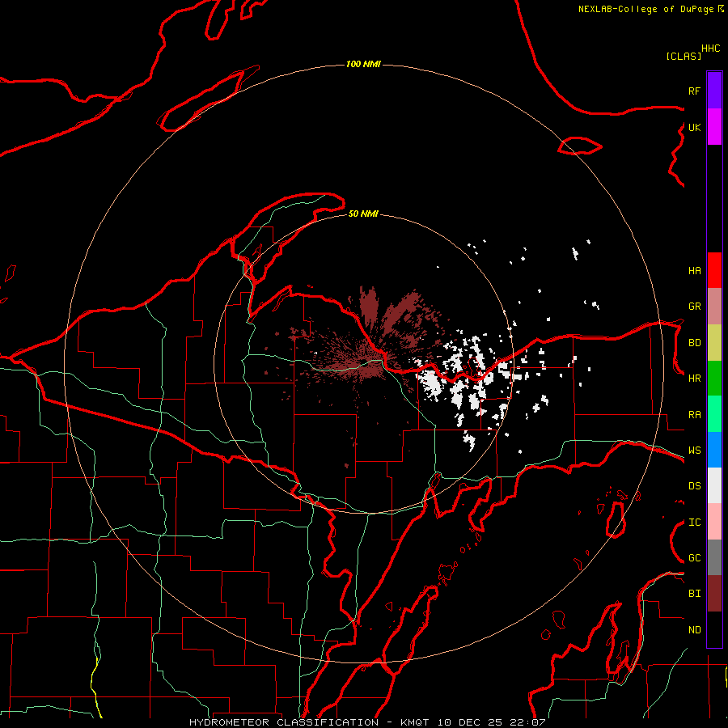The width and height of the screenshot is (728, 728).
Task: Click the gray GC legend swatch
Action: coord(714,557)
